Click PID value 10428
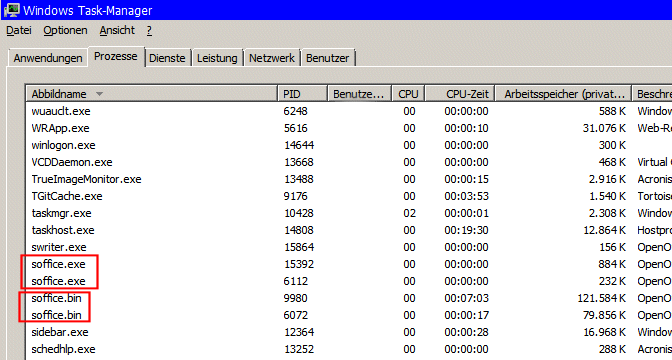This screenshot has height=360, width=672. 299,213
